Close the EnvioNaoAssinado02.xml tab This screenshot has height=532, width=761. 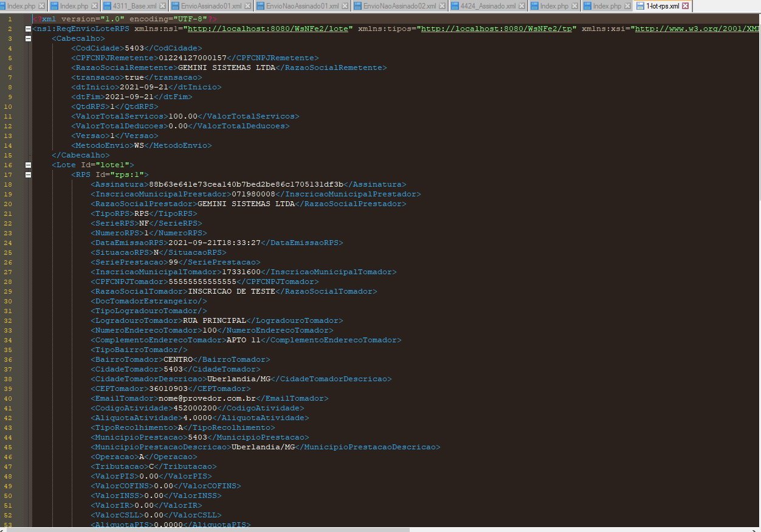[x=442, y=6]
